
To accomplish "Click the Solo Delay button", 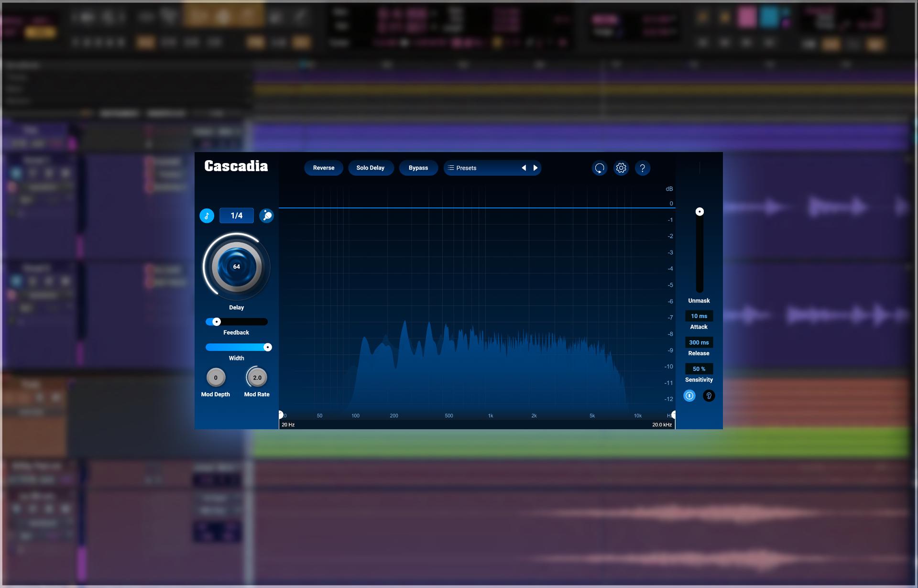I will point(371,168).
